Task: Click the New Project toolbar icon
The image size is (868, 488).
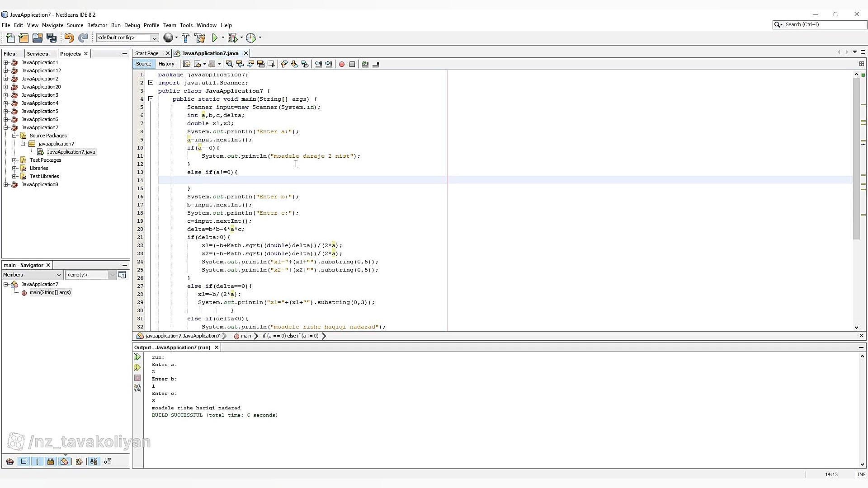Action: click(x=24, y=38)
